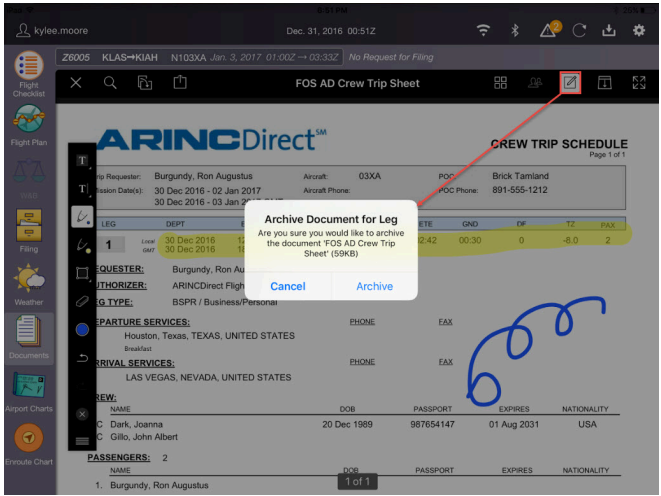The width and height of the screenshot is (661, 496).
Task: Click the Bluetooth status icon
Action: coord(515,30)
